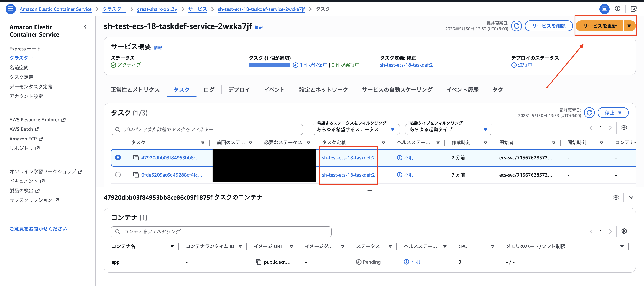
Task: Open the サービス breadcrumb link
Action: [x=197, y=9]
